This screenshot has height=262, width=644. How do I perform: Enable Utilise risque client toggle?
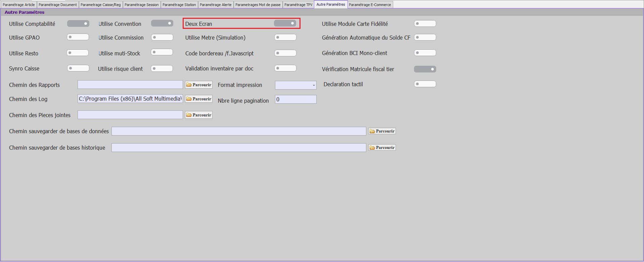point(162,68)
